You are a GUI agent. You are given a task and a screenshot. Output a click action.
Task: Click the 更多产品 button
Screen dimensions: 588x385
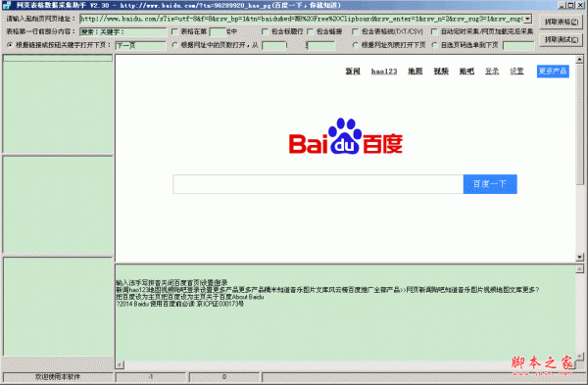point(553,71)
